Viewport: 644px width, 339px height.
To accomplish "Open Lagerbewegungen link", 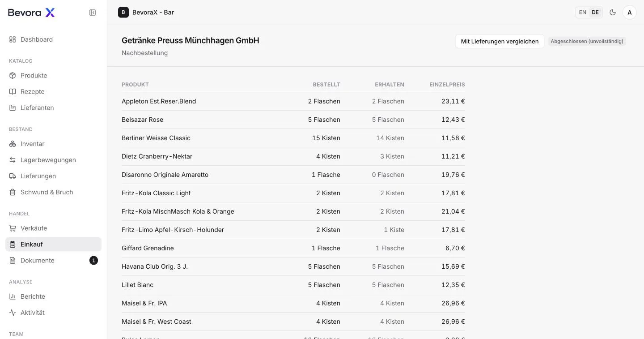I will [54, 160].
